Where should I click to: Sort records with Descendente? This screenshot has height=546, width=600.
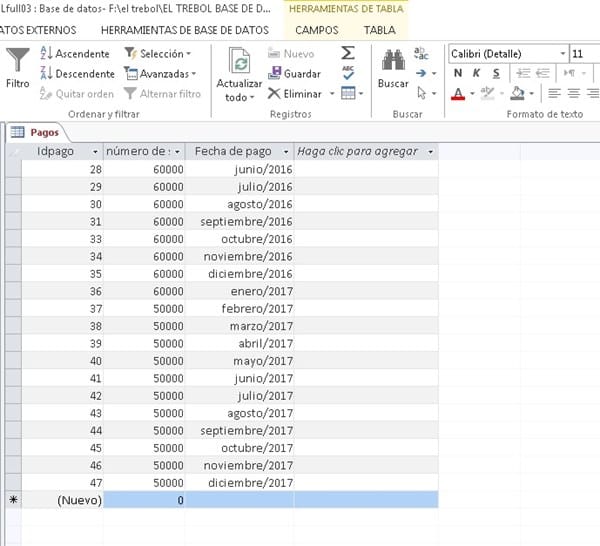click(x=76, y=73)
